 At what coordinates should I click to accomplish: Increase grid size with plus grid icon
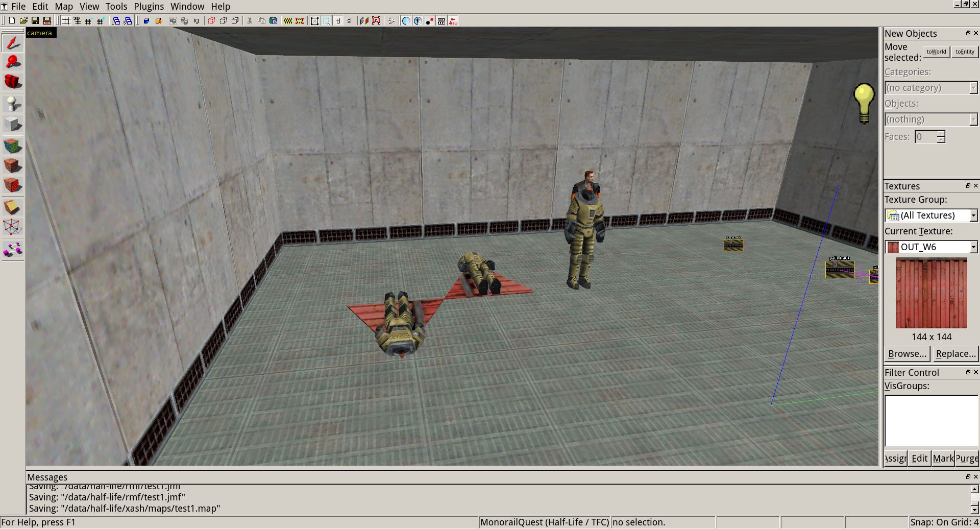[101, 20]
